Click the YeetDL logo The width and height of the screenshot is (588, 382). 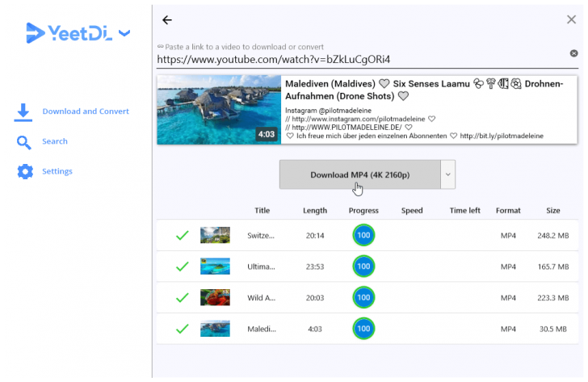69,33
